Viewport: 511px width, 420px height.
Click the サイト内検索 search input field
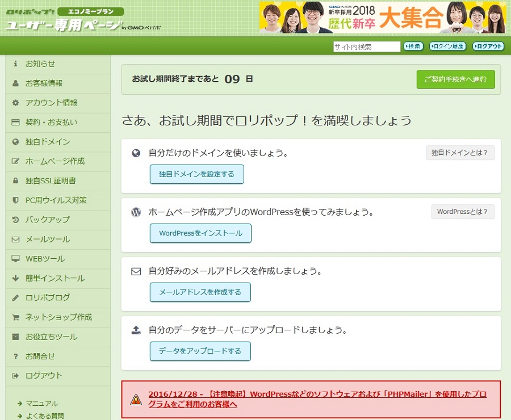tap(367, 47)
